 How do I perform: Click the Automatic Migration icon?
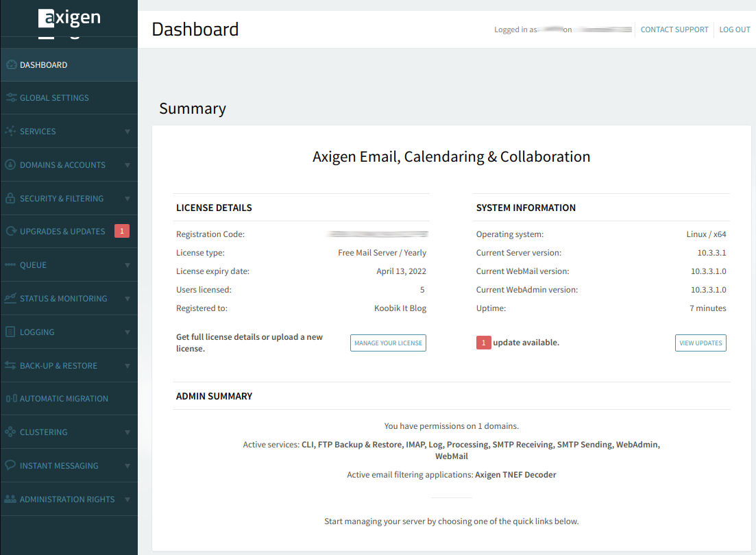[11, 398]
